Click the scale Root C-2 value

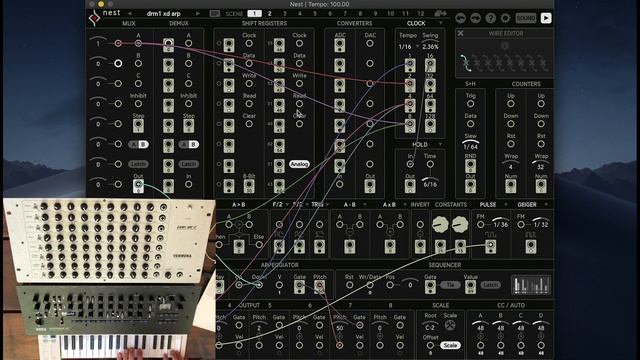tap(430, 327)
